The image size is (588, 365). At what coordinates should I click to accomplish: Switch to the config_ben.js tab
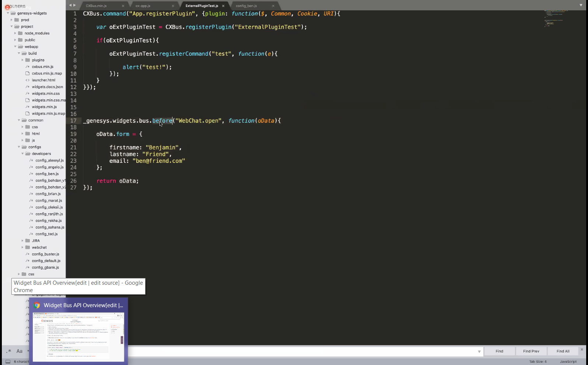tap(246, 6)
